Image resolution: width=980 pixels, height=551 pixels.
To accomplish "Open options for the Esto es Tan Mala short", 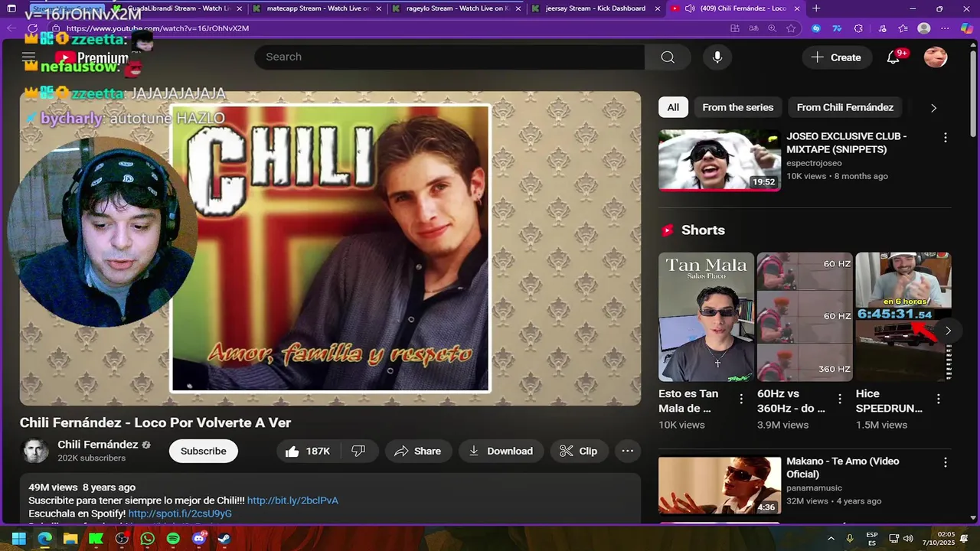I will click(x=741, y=399).
